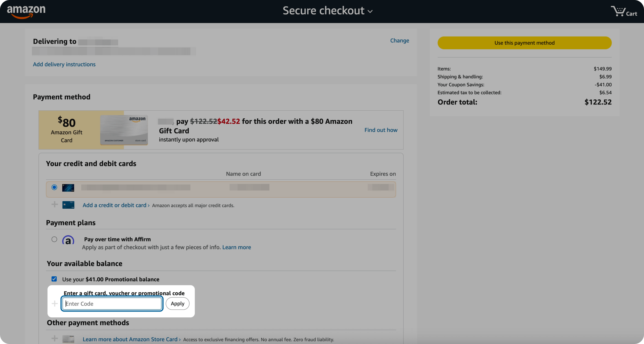Screen dimensions: 644x344
Task: Click the Affirm logo icon
Action: click(x=68, y=240)
